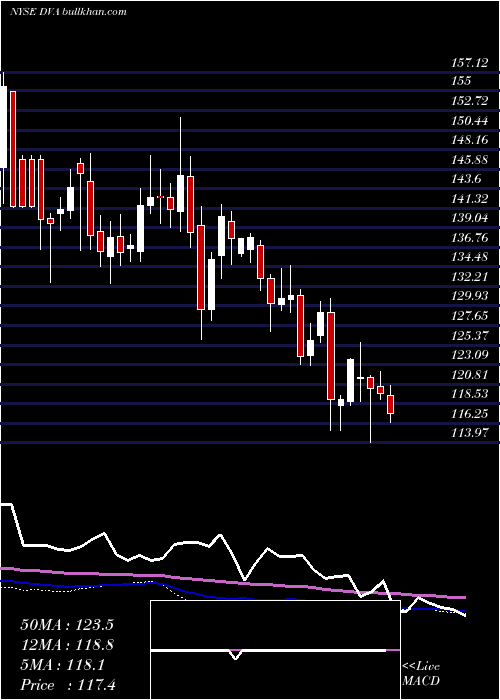The image size is (500, 700).
Task: Click the 123.09 price axis label
Action: (x=469, y=355)
